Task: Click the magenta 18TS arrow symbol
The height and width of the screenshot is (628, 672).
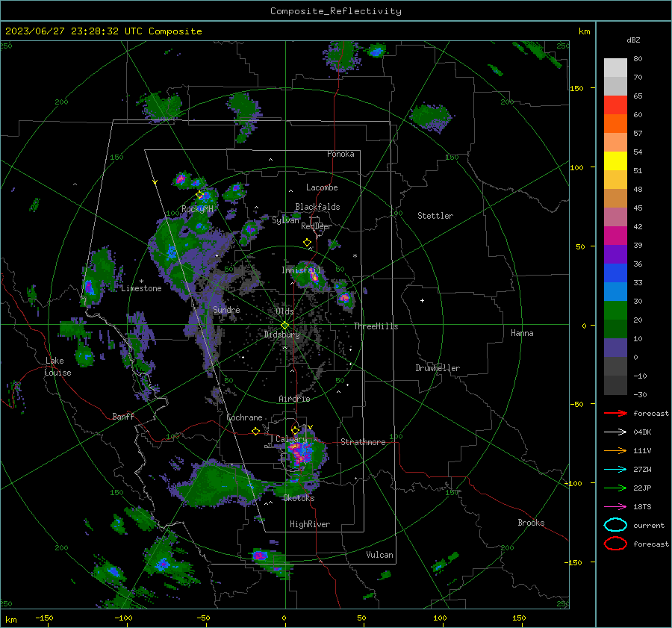Action: [x=615, y=507]
